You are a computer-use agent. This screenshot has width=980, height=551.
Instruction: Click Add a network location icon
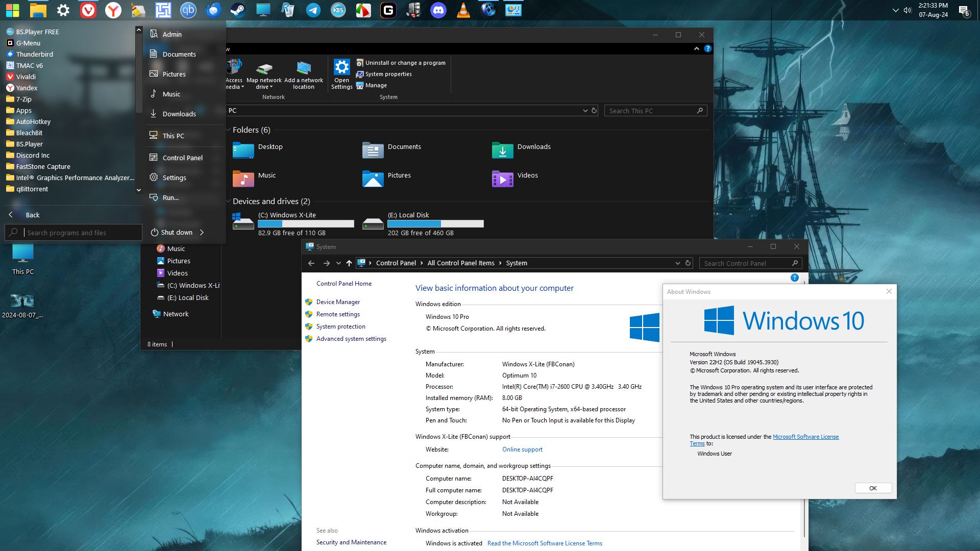pyautogui.click(x=304, y=74)
